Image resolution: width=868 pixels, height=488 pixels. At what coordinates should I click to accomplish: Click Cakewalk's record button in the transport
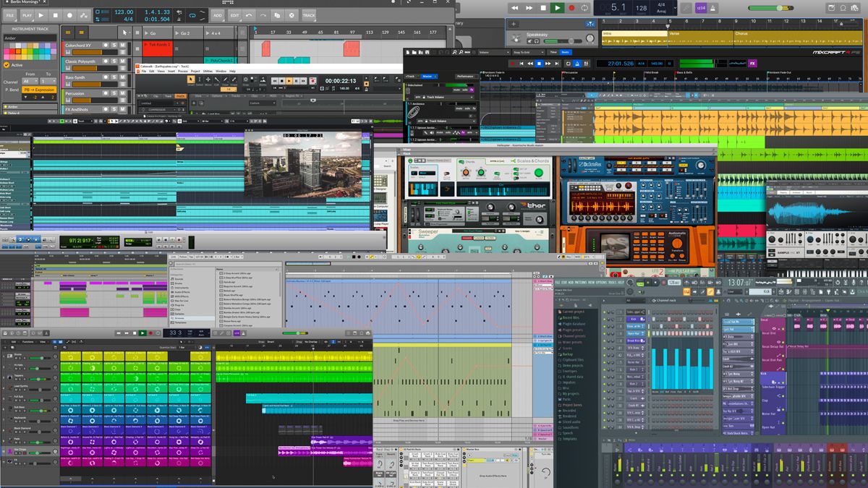pyautogui.click(x=313, y=80)
